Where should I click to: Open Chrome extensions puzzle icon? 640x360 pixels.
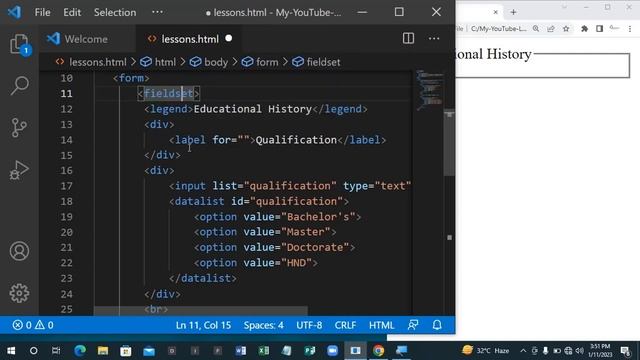(584, 29)
